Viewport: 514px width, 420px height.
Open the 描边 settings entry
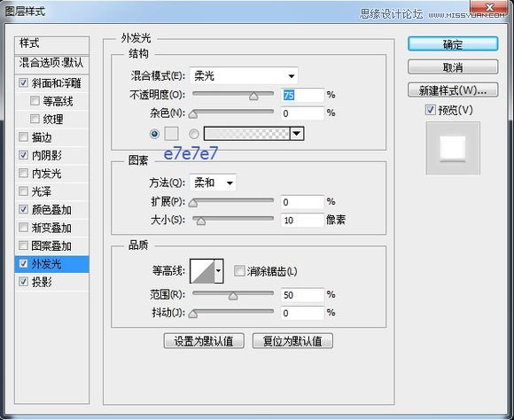(x=42, y=137)
